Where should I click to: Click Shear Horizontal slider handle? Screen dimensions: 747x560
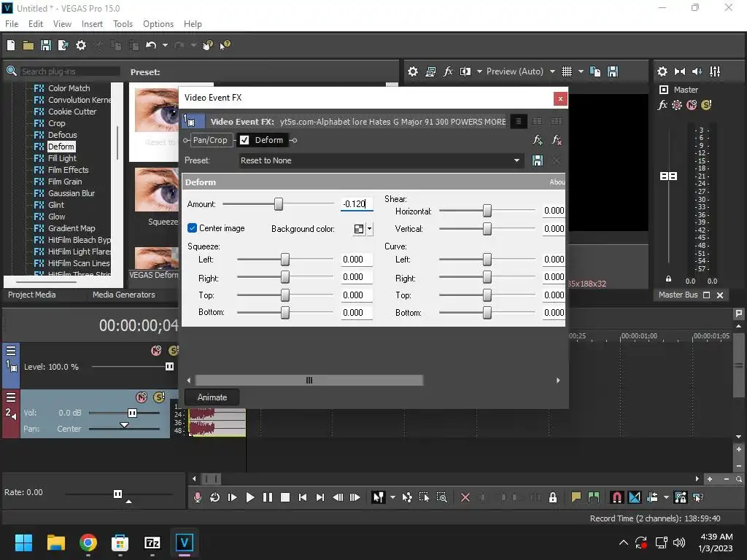487,211
